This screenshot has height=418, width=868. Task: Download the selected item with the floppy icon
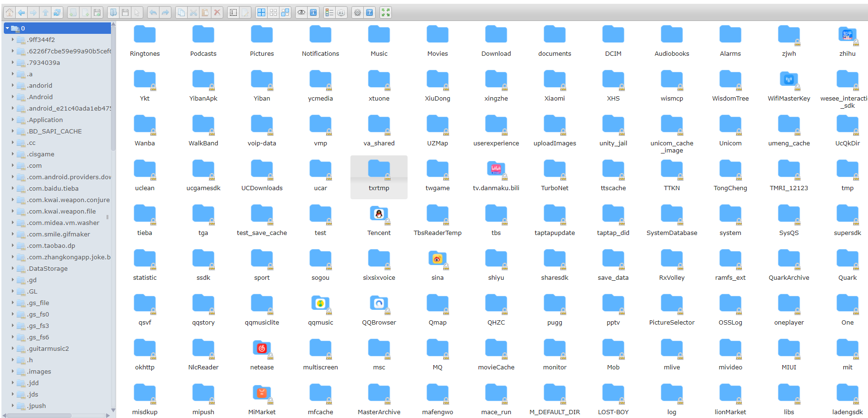click(x=125, y=12)
